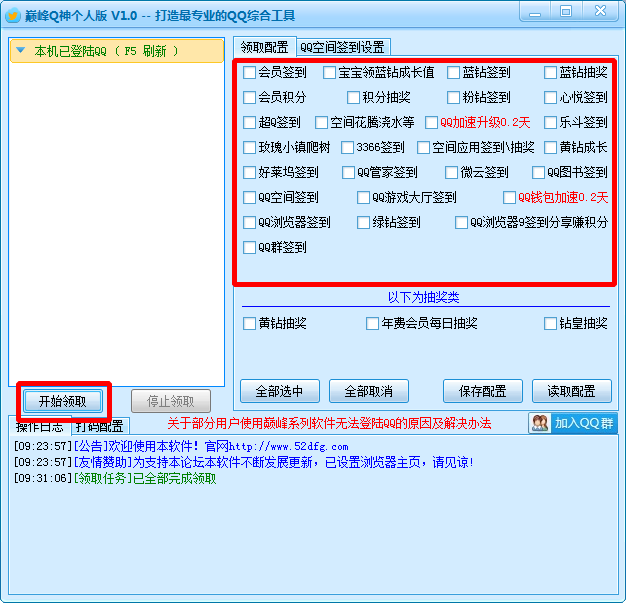Enable the 蓝钻抽奖 checkbox
626x603 pixels.
click(550, 73)
